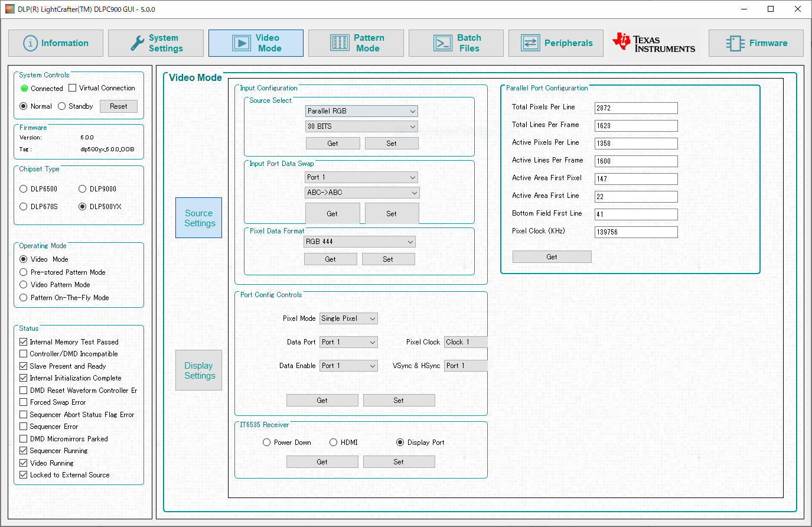Open Firmware tab via the chip icon

[x=756, y=43]
